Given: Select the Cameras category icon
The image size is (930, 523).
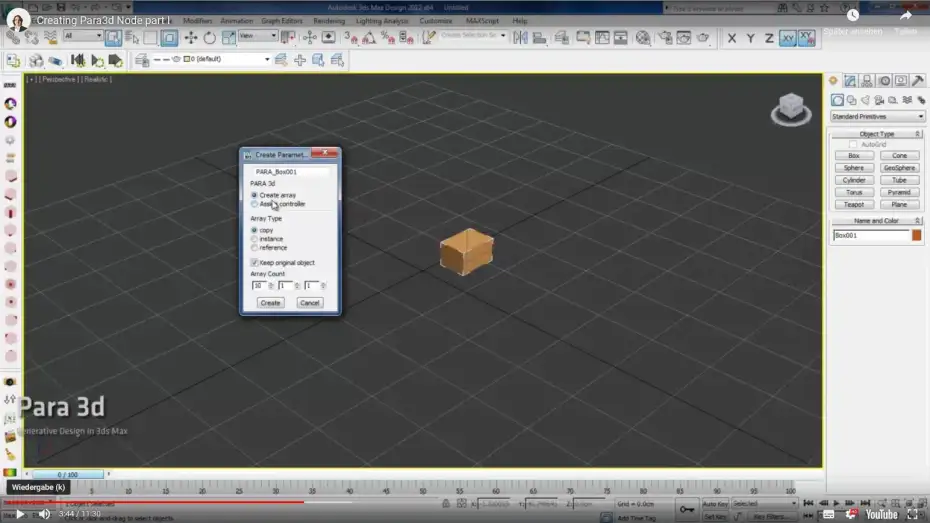Looking at the screenshot, I should pyautogui.click(x=879, y=100).
